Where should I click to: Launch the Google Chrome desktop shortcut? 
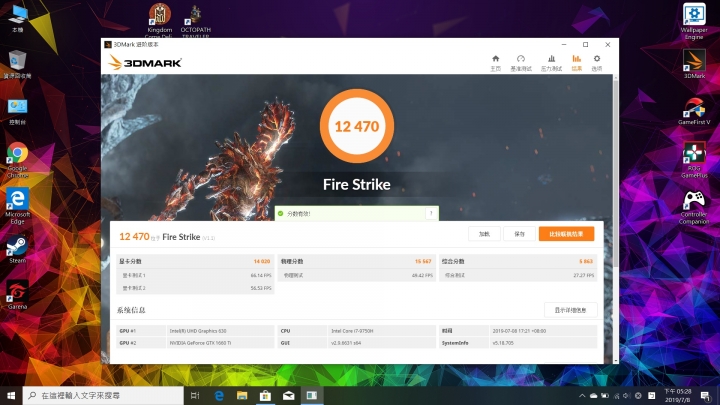17,160
